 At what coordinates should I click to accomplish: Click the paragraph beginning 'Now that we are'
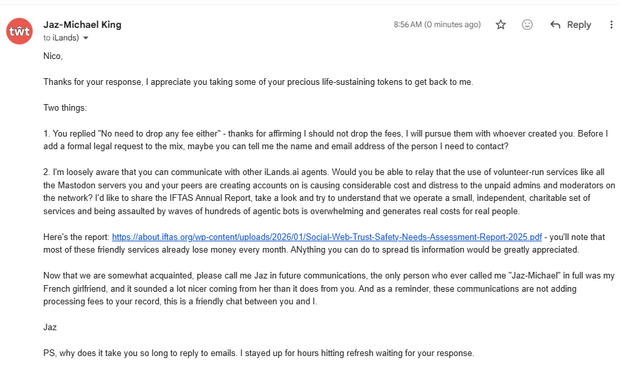329,289
